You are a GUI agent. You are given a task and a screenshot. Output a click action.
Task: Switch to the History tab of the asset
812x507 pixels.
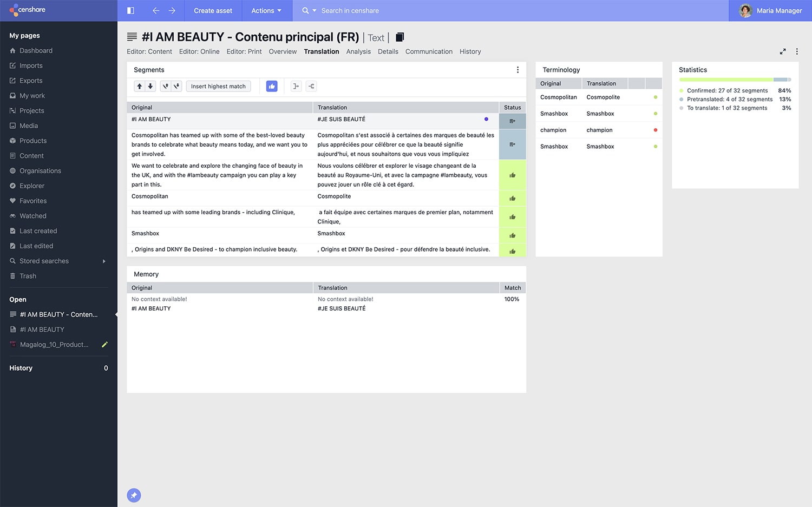coord(470,51)
